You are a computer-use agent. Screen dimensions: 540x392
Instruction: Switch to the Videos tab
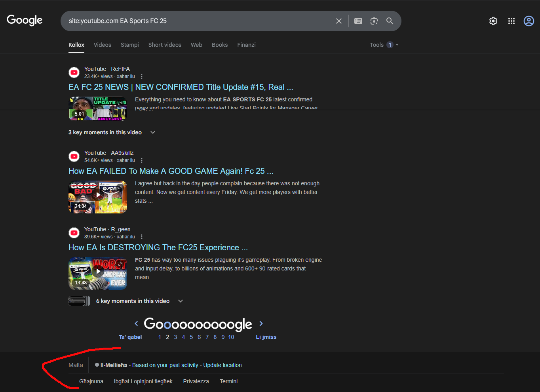pos(103,45)
